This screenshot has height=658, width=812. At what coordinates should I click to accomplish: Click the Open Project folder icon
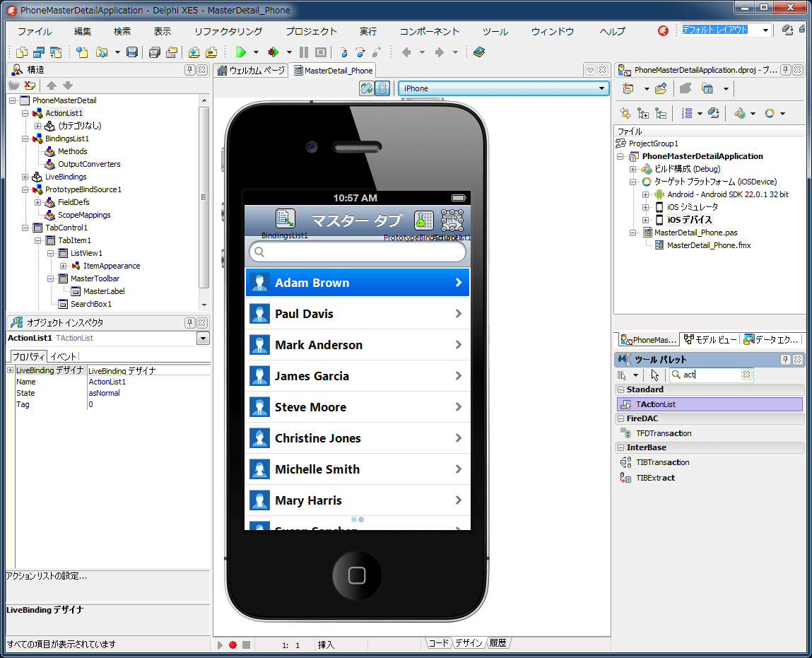click(x=172, y=52)
